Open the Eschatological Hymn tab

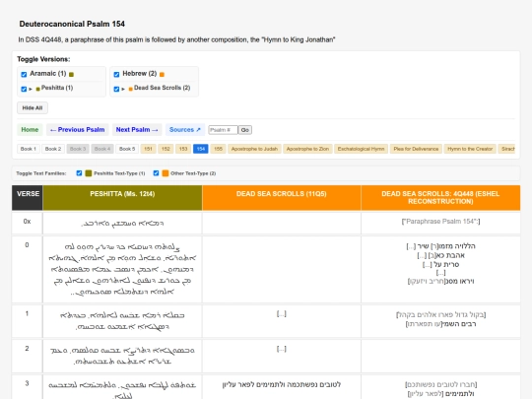361,149
